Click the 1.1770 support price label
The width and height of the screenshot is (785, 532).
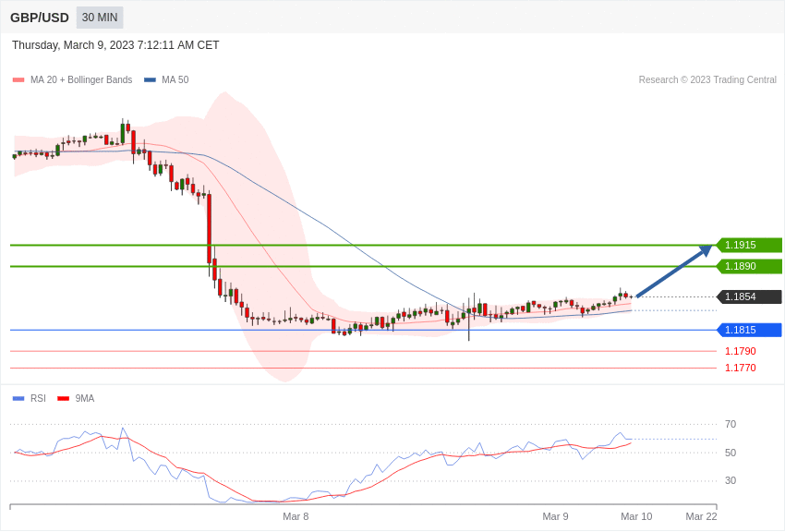click(x=741, y=368)
